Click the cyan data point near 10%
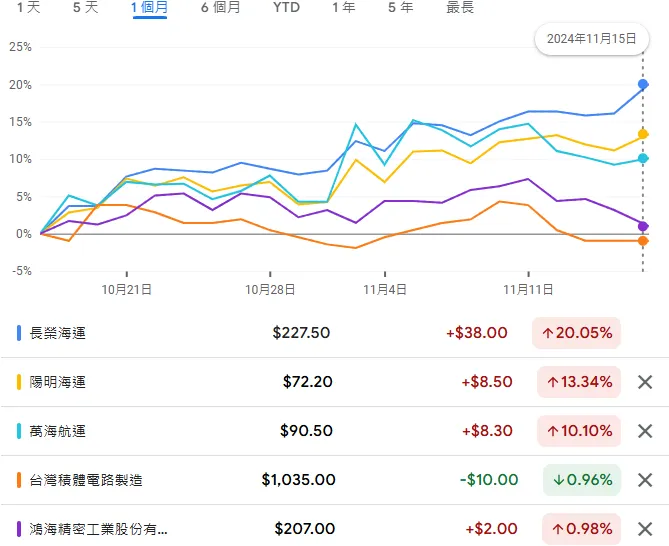This screenshot has width=669, height=546. (x=643, y=158)
